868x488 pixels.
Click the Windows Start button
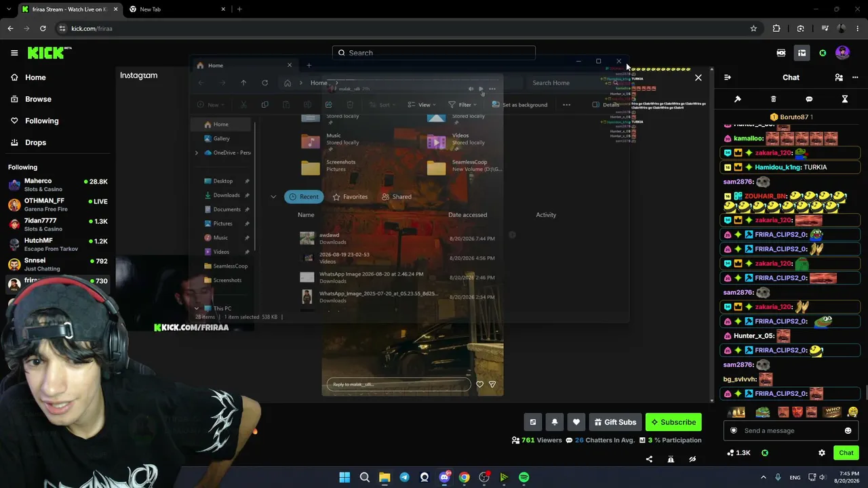point(344,477)
